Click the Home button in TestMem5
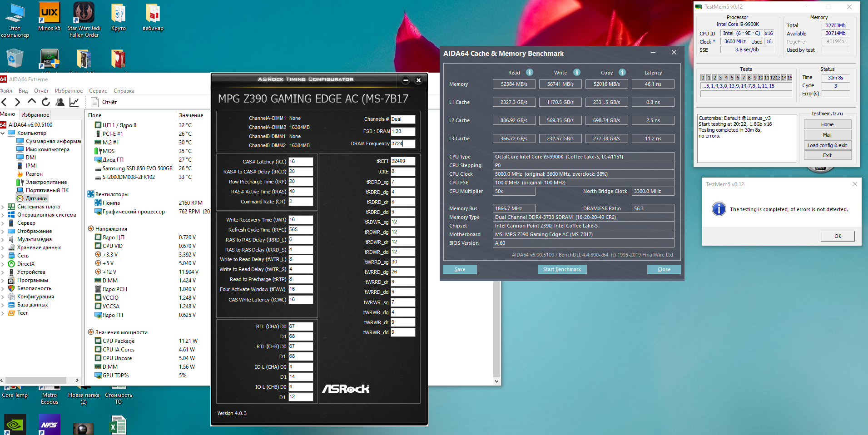This screenshot has width=868, height=435. [827, 124]
